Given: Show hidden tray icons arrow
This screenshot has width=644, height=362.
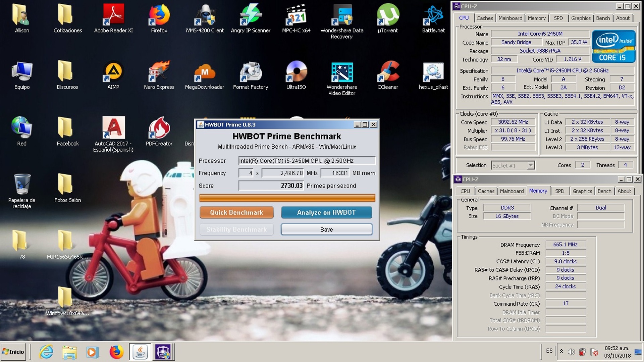Looking at the screenshot, I should pyautogui.click(x=561, y=351).
